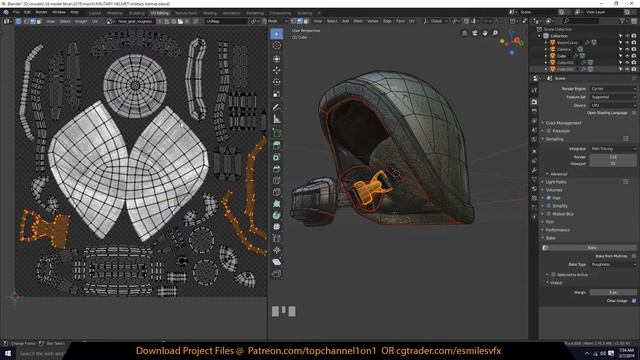This screenshot has width=640, height=360.
Task: Switch to face select mode in 3D header
Action: click(306, 21)
